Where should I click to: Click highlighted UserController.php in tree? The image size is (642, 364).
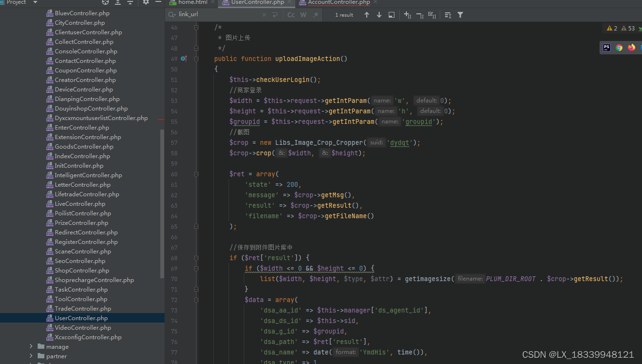(x=81, y=318)
